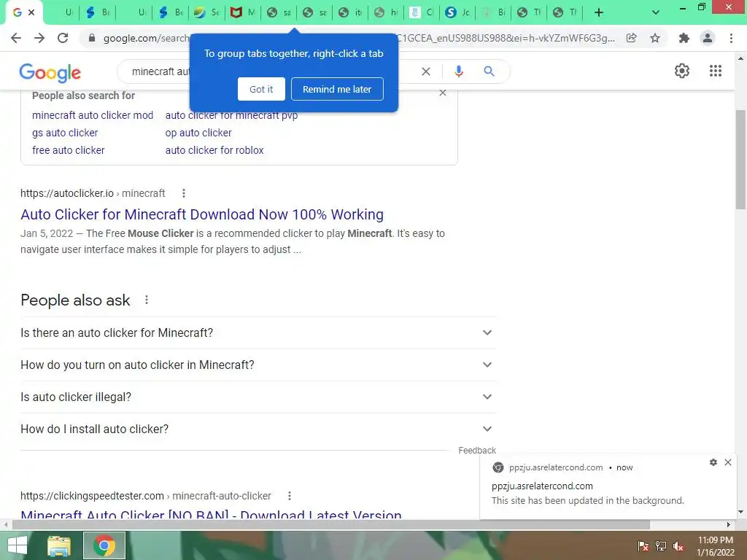
Task: Expand 'Is auto clicker illegal?' question
Action: [258, 397]
